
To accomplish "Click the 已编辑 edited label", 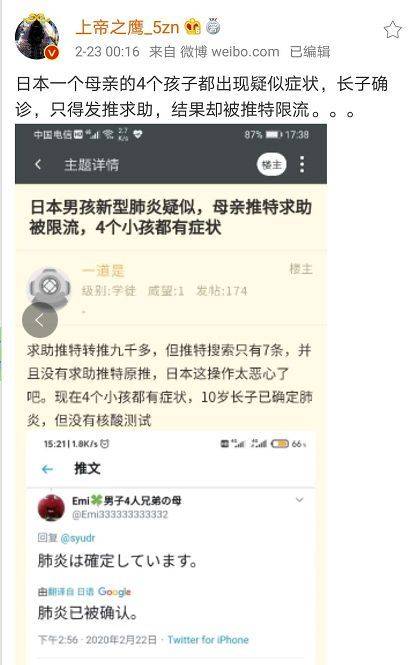I will pos(310,52).
